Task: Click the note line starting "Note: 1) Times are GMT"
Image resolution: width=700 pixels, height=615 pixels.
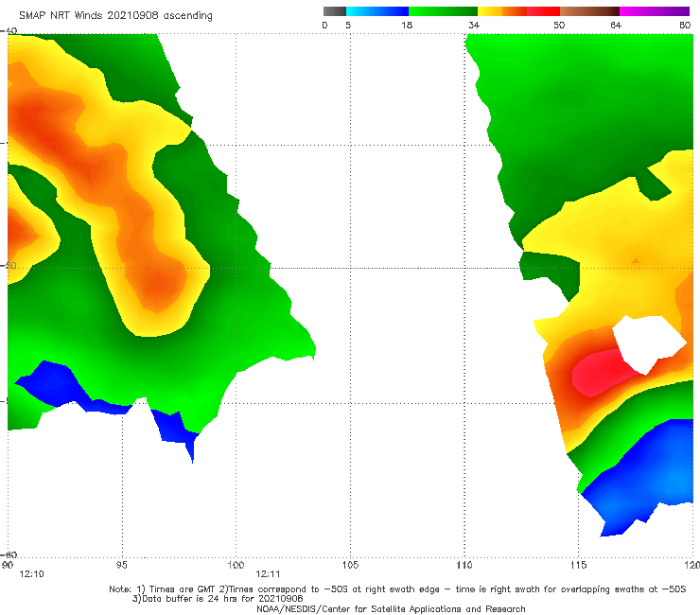Action: [x=397, y=589]
